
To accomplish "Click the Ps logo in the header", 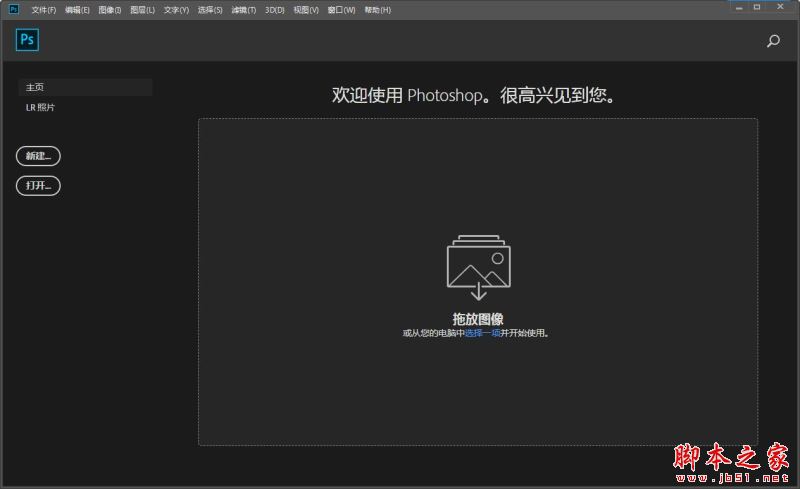I will click(27, 40).
